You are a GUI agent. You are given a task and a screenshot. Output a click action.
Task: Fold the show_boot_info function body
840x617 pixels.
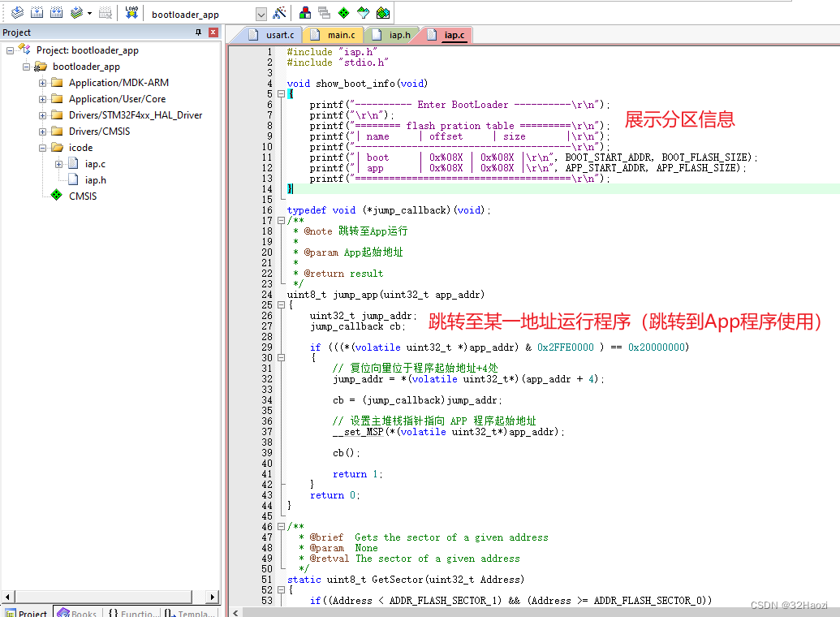pyautogui.click(x=281, y=94)
